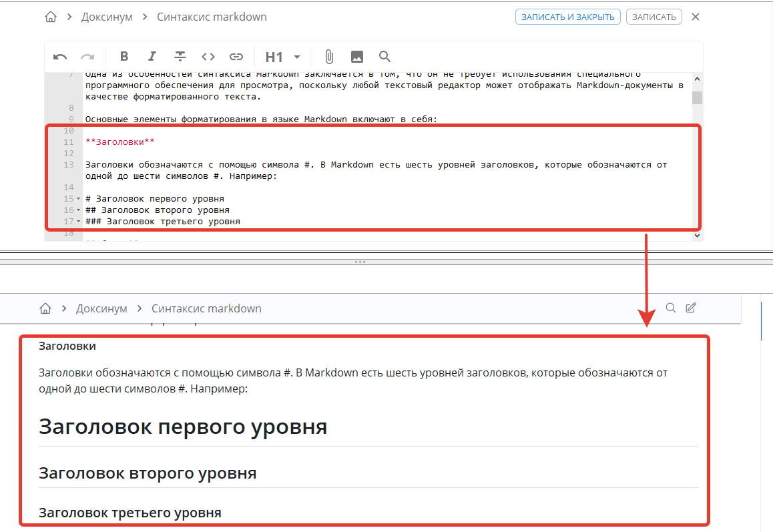Attach a file with the paperclip icon

[x=329, y=57]
